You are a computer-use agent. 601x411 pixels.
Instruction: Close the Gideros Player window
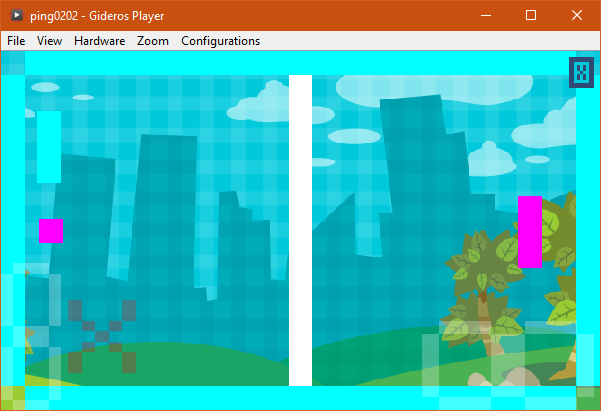coord(577,15)
